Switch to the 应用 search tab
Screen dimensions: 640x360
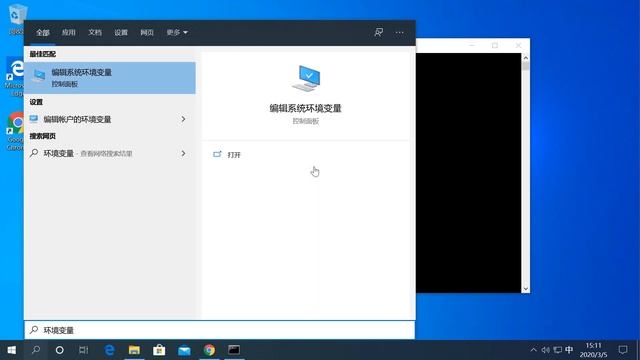(68, 32)
